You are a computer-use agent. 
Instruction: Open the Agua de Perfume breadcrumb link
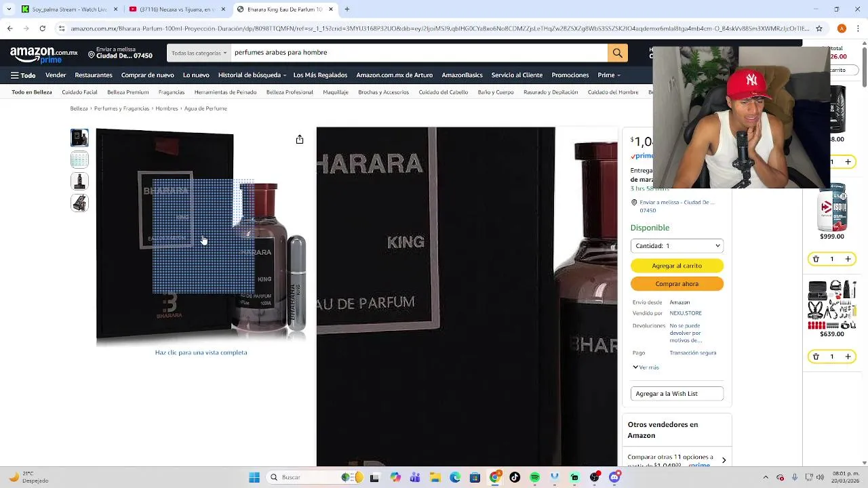pos(205,108)
